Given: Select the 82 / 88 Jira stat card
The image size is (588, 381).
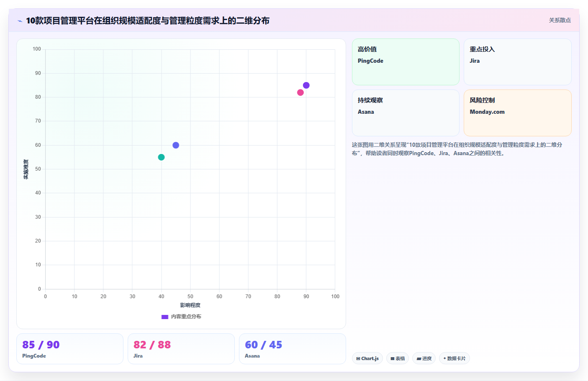Looking at the screenshot, I should [181, 349].
